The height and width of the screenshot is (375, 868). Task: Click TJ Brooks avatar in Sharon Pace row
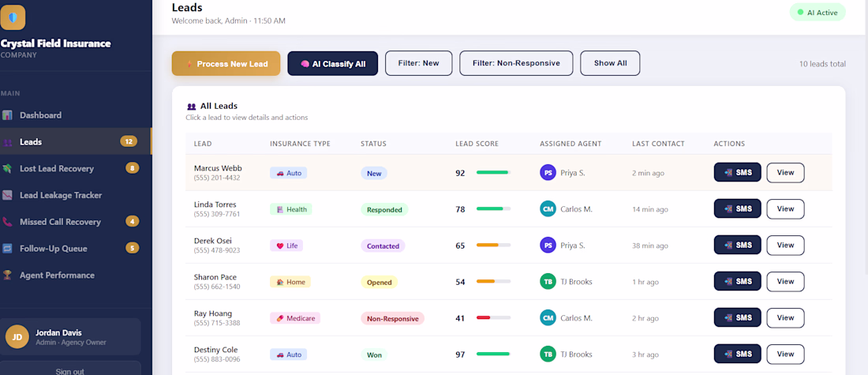[x=548, y=281]
